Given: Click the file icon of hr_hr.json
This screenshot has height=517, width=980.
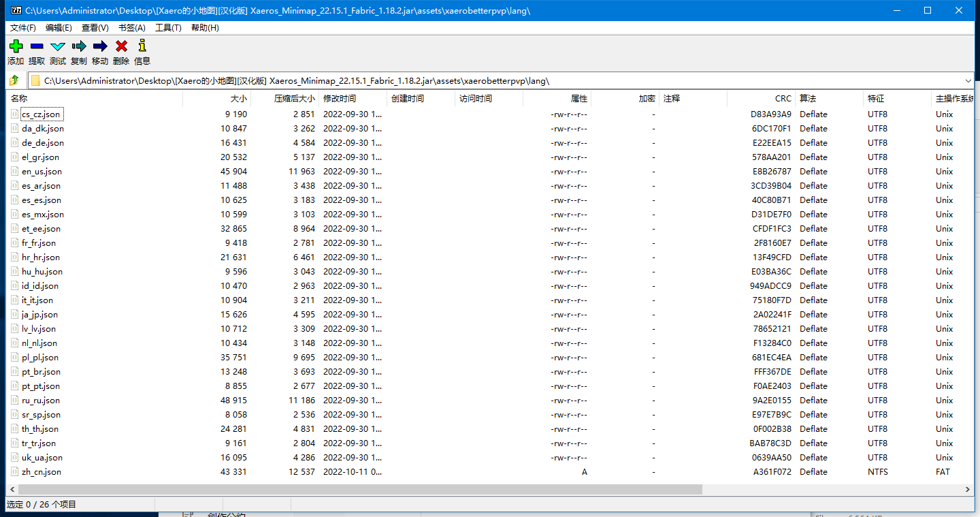Looking at the screenshot, I should pos(15,257).
